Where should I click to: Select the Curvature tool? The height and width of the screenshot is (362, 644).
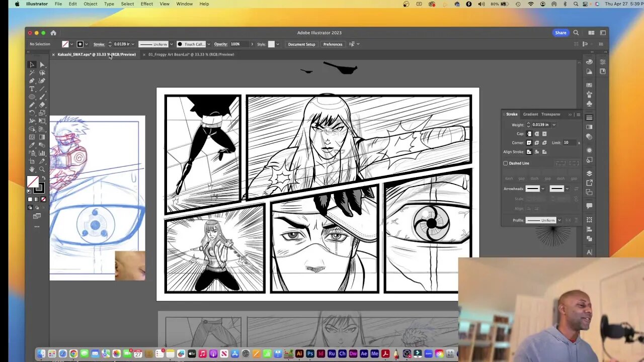(x=42, y=80)
